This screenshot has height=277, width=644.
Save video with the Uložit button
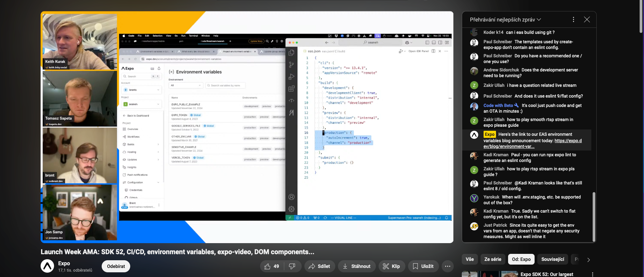(x=423, y=266)
